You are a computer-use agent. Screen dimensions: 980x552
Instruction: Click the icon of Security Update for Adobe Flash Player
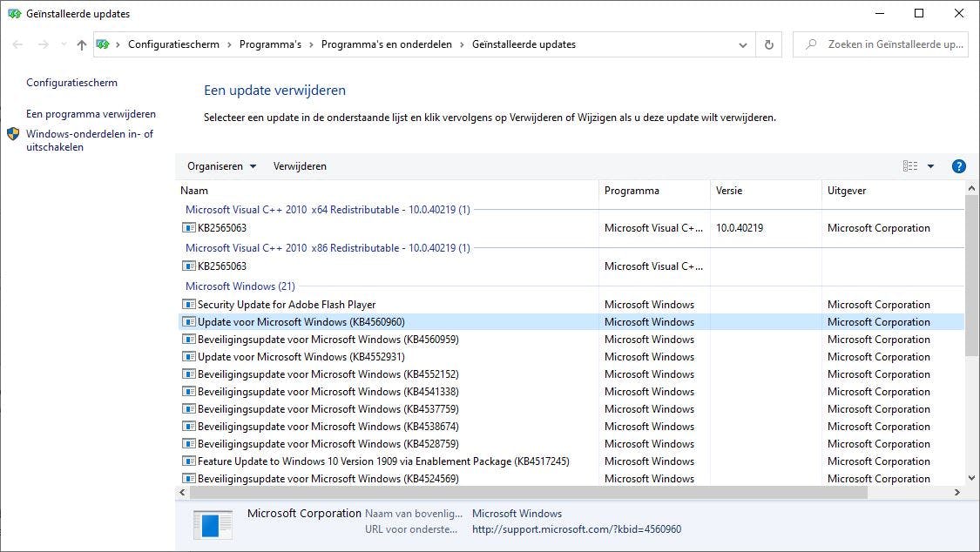click(x=188, y=305)
